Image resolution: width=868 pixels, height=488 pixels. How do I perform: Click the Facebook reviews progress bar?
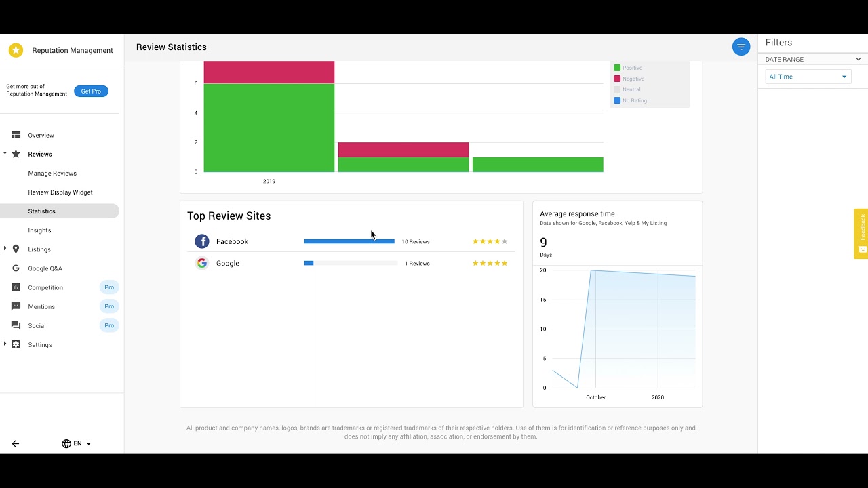[351, 241]
